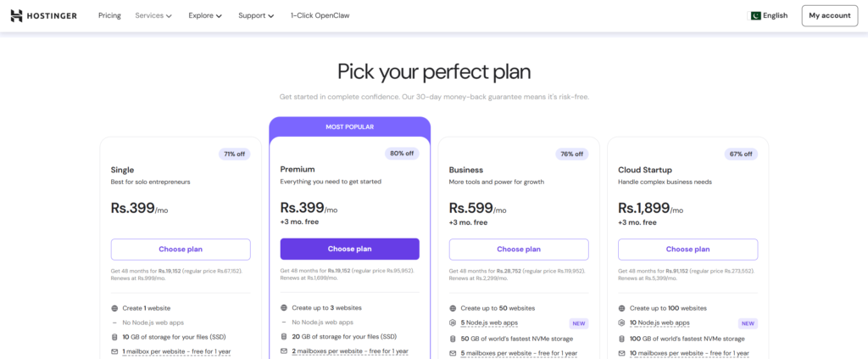This screenshot has width=868, height=359.
Task: Click the Hostinger logo icon
Action: pyautogui.click(x=16, y=15)
